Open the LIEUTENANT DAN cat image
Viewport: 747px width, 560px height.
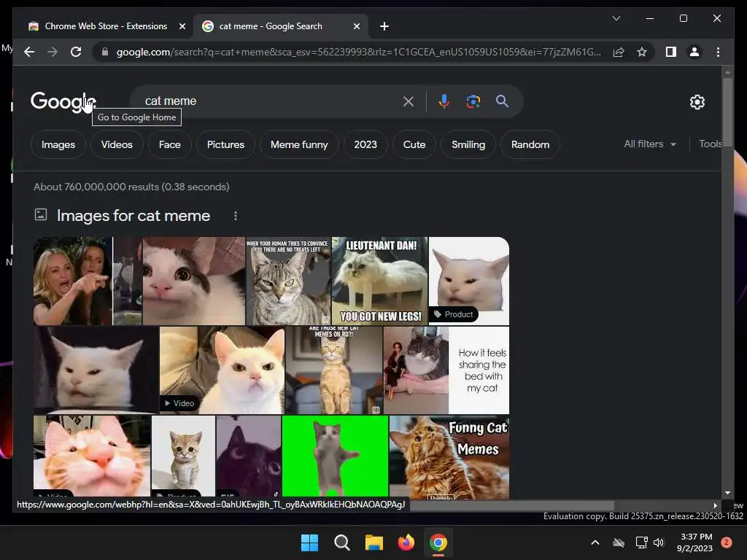379,281
